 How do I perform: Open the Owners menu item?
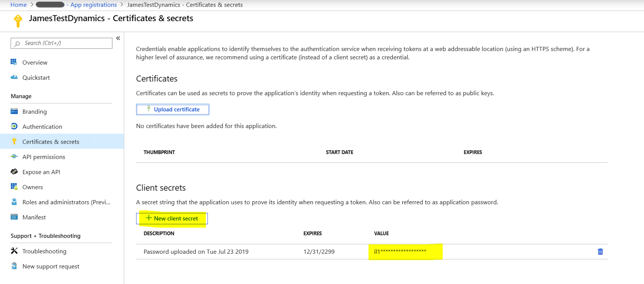tap(33, 187)
